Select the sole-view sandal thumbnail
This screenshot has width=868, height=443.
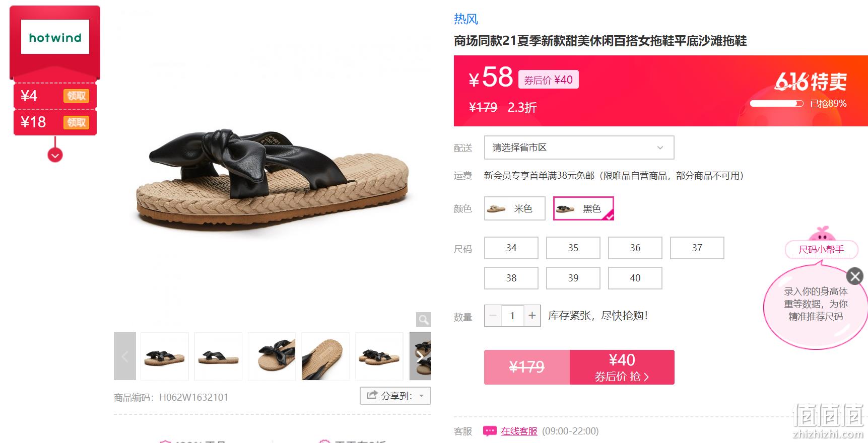coord(325,356)
